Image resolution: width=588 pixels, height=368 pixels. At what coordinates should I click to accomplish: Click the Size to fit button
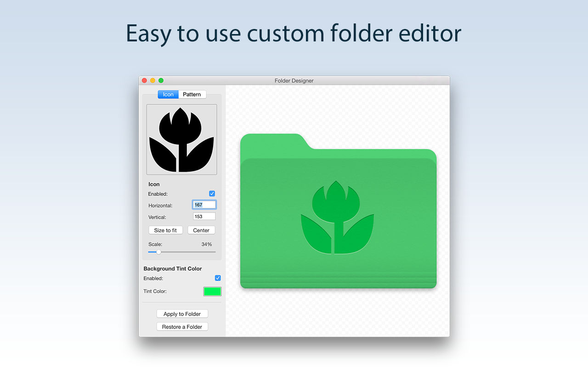[x=165, y=230]
